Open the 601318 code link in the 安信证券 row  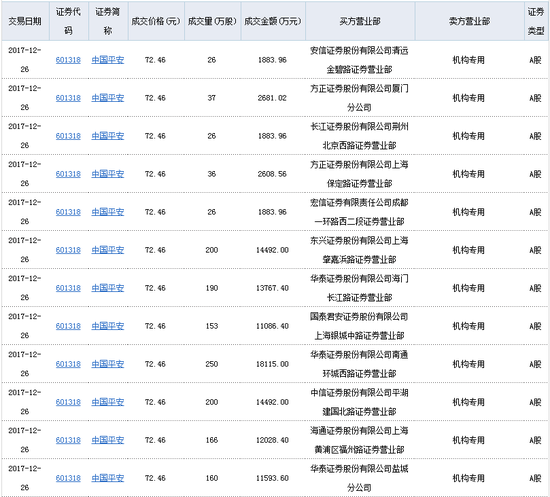click(x=68, y=60)
